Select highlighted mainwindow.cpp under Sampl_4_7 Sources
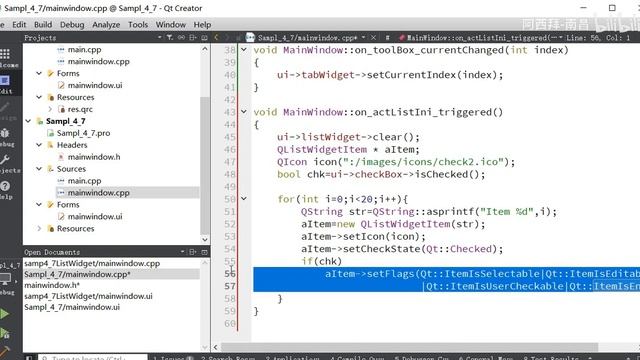The height and width of the screenshot is (360, 640). 98,192
